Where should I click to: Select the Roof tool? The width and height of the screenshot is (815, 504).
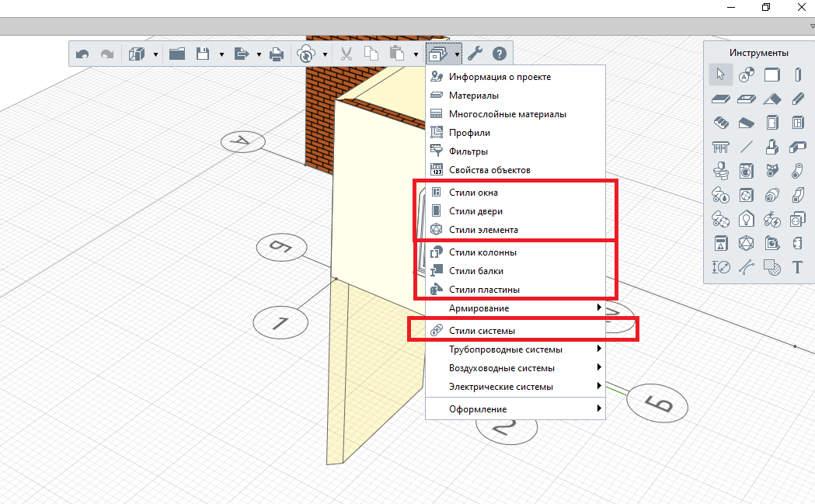click(771, 99)
